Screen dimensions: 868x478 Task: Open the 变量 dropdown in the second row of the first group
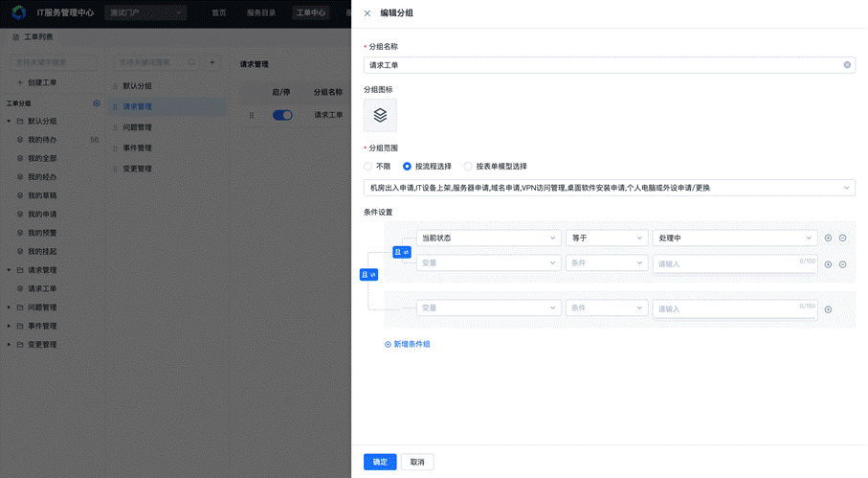coord(489,263)
